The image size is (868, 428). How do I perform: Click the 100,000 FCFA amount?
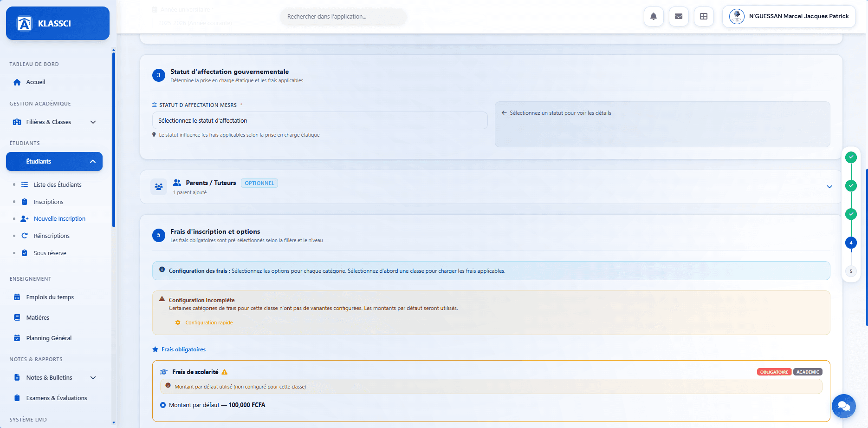tap(247, 405)
